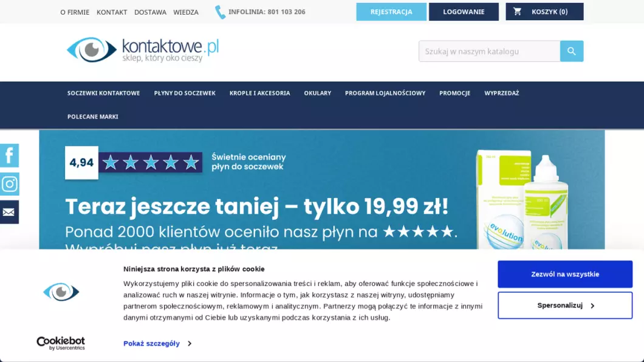
Task: Click Zezwól na wszystkie button
Action: click(x=565, y=274)
